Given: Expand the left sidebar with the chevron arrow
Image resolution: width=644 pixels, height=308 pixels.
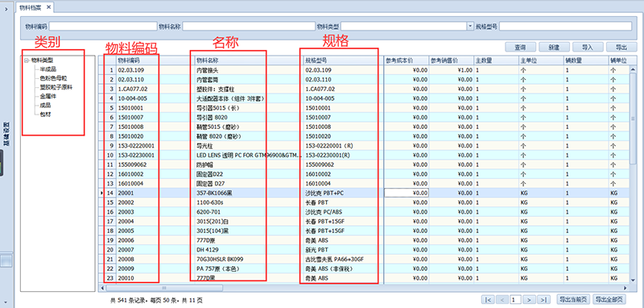Looking at the screenshot, I should 6,8.
